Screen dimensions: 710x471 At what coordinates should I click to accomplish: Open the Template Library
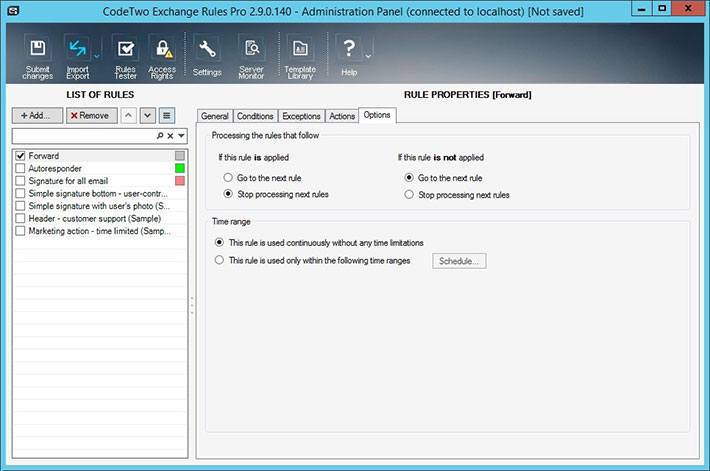pyautogui.click(x=300, y=58)
